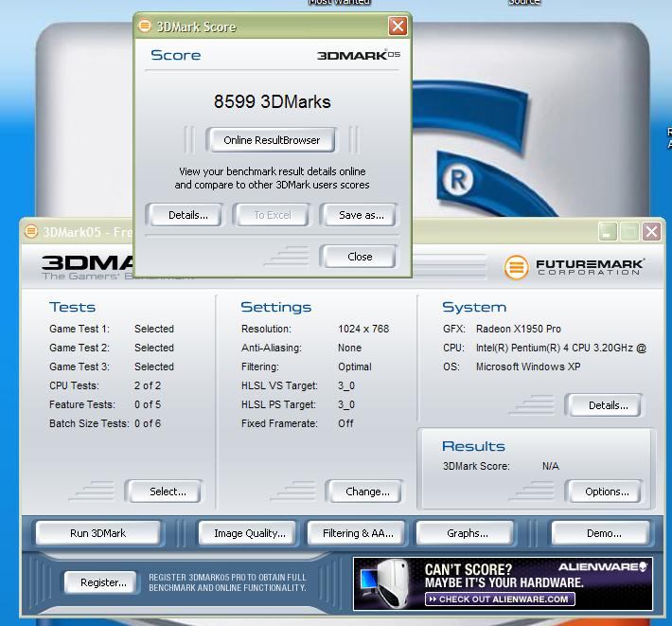Click Details in the 3DMark Score dialog
Image resolution: width=672 pixels, height=626 pixels.
185,215
